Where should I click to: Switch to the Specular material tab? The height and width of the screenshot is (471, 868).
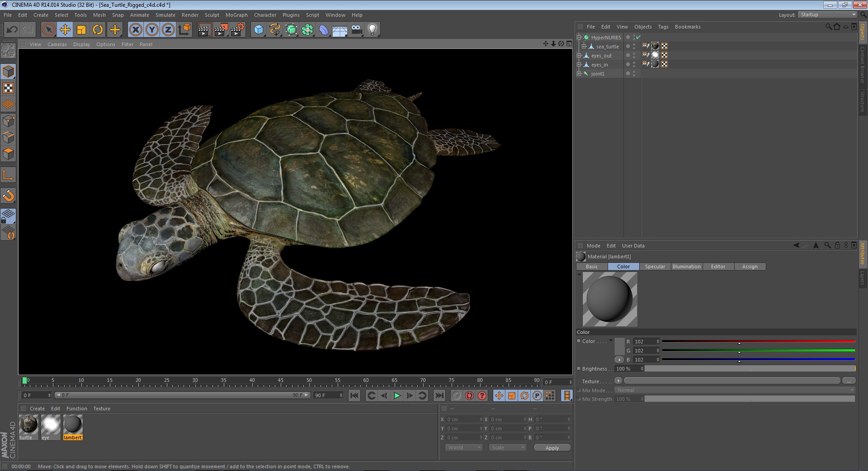[x=655, y=266]
